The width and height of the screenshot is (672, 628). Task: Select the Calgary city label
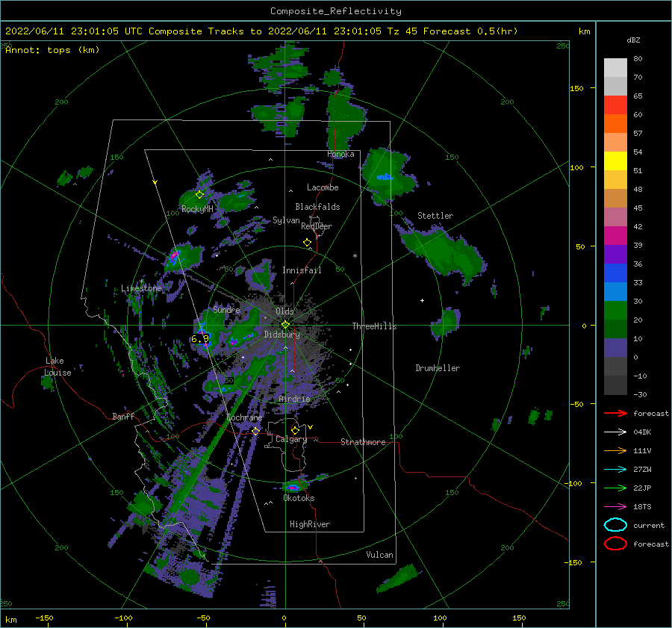(291, 439)
